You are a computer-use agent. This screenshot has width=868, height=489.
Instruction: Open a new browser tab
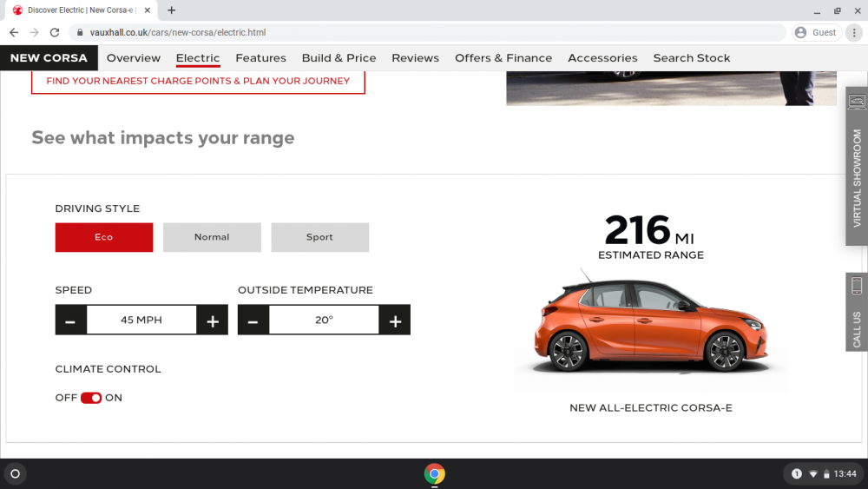click(x=172, y=10)
